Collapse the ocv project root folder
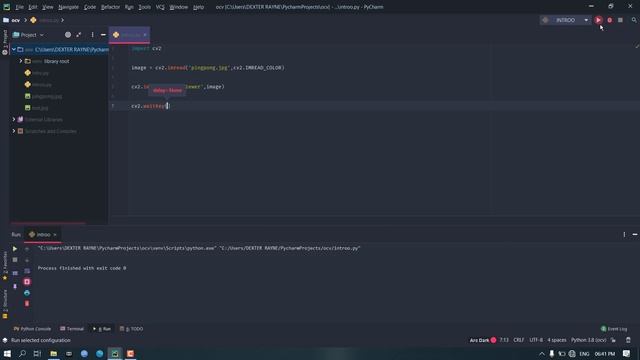The height and width of the screenshot is (360, 640). (x=14, y=49)
